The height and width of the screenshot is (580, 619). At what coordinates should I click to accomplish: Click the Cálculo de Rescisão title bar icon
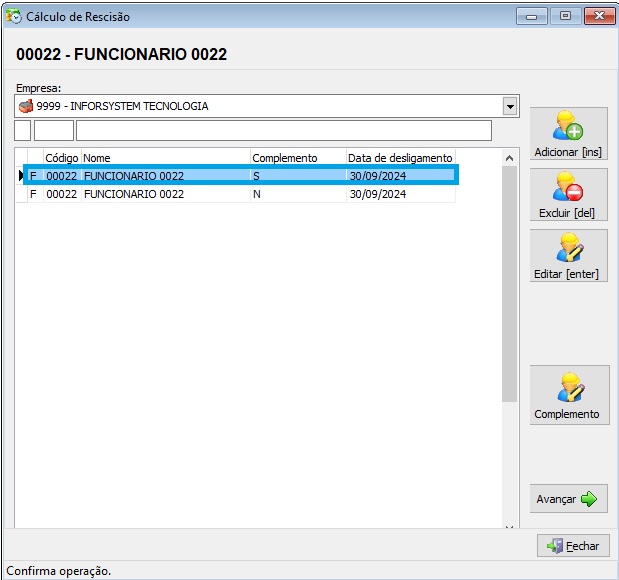click(x=14, y=16)
